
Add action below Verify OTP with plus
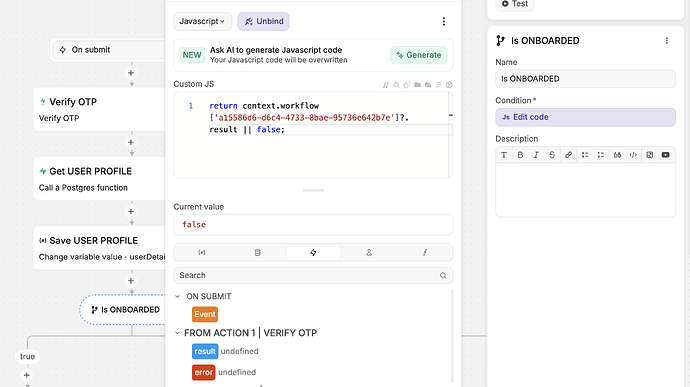click(x=131, y=142)
